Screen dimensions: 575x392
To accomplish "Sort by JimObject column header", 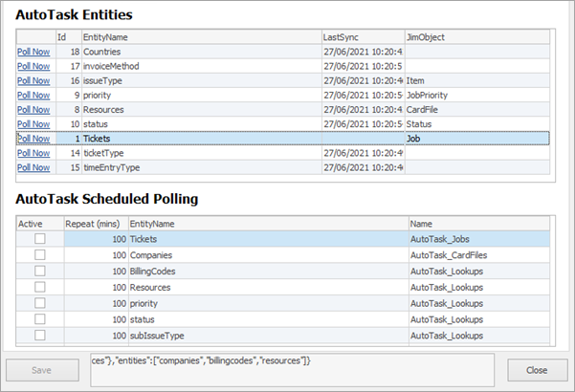I will click(x=477, y=37).
